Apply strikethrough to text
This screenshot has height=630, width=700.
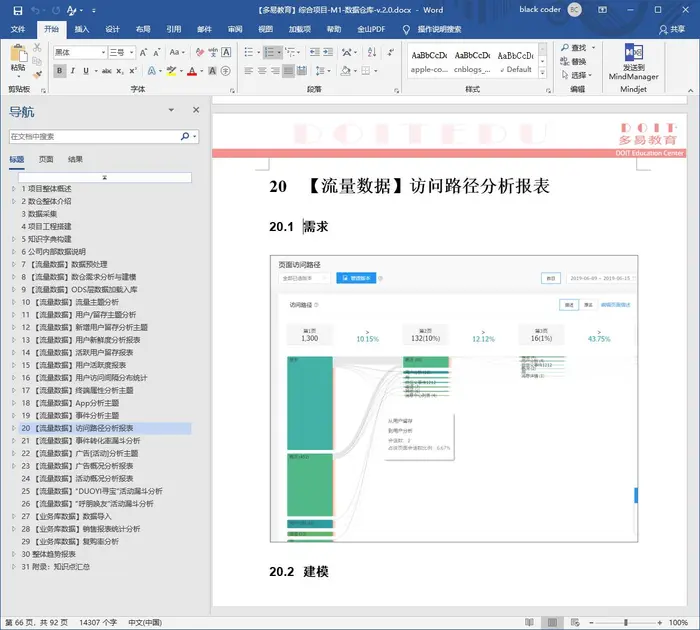pos(106,71)
